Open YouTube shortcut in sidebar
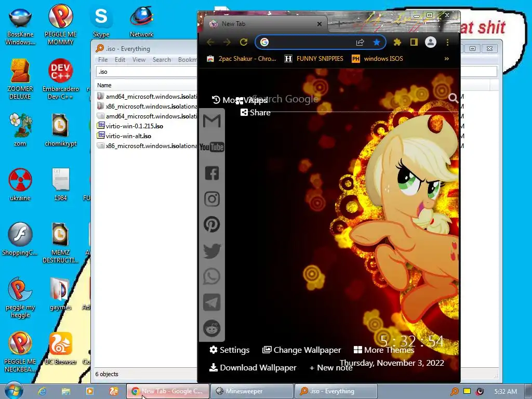 pos(212,147)
